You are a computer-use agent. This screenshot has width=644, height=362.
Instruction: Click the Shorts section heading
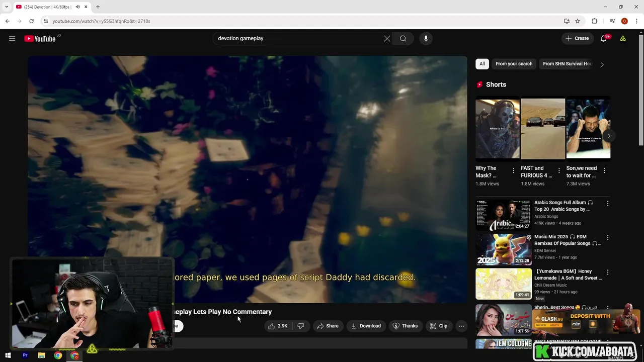pos(496,84)
